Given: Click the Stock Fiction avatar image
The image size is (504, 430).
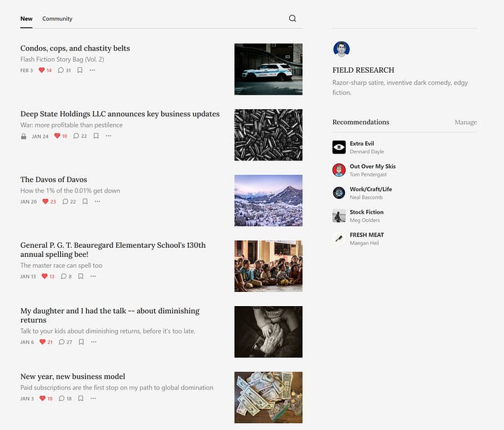Looking at the screenshot, I should coord(339,216).
